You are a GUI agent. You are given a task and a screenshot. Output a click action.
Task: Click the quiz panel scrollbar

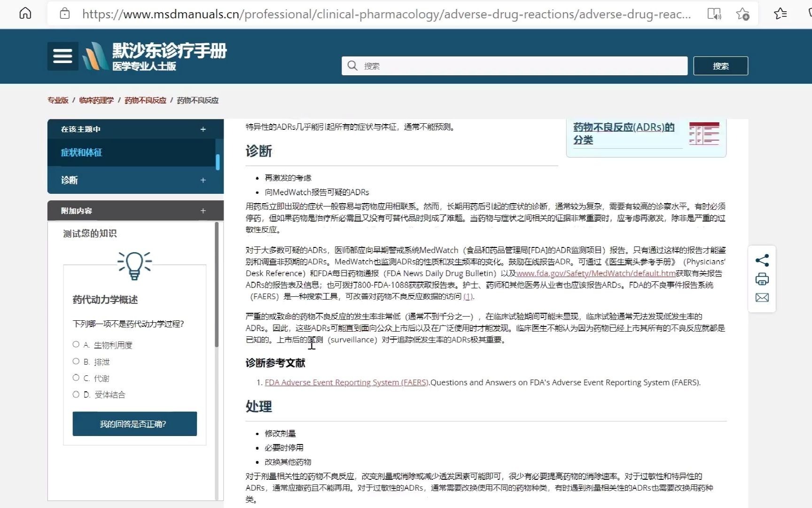click(217, 285)
